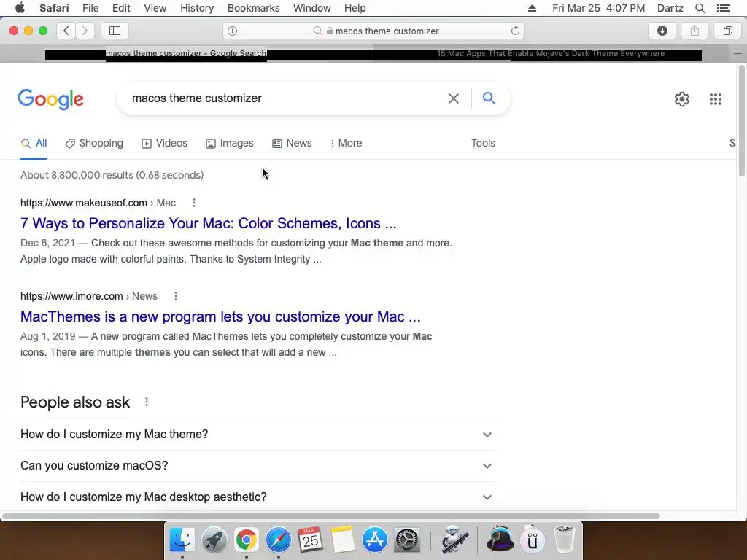Open System Preferences in the Dock
This screenshot has width=747, height=560.
[x=407, y=540]
